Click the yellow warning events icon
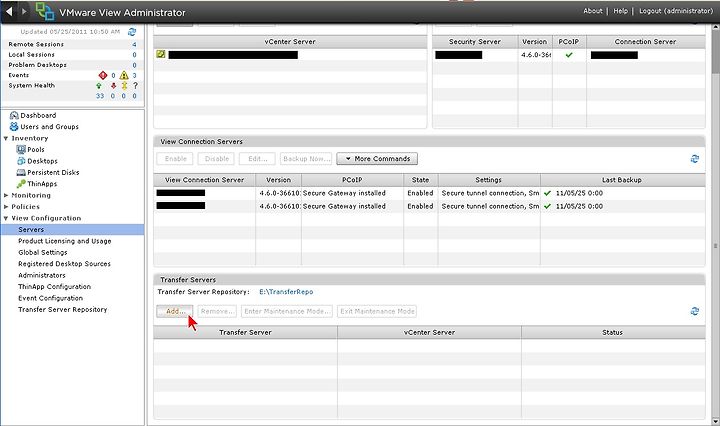 tap(124, 75)
